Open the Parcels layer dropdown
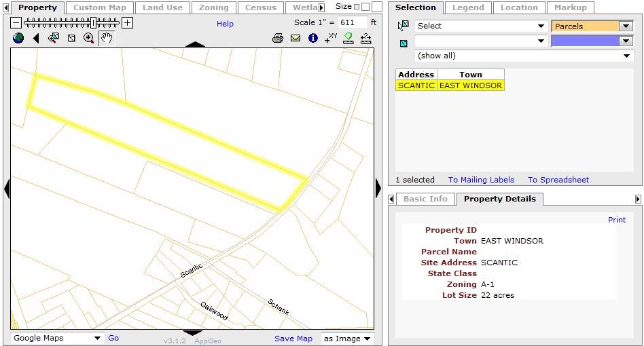This screenshot has width=644, height=346. click(x=592, y=26)
